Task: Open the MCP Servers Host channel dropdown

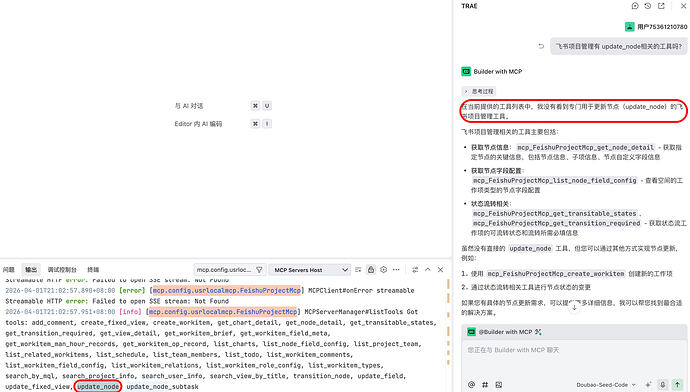Action: 310,270
